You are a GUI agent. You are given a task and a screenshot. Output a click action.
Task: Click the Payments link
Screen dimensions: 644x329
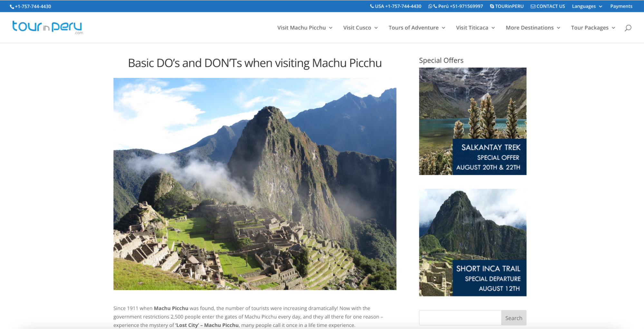pyautogui.click(x=621, y=6)
